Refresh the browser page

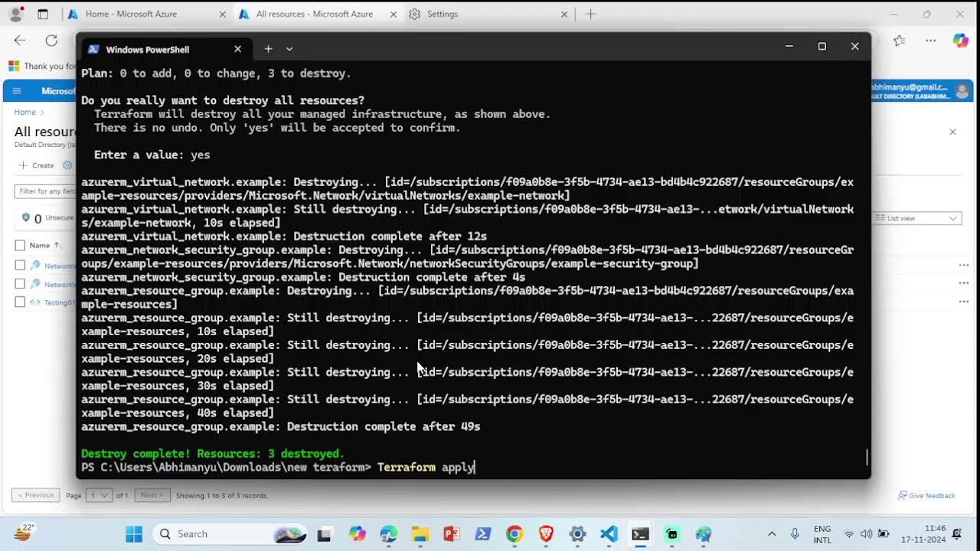coord(51,41)
